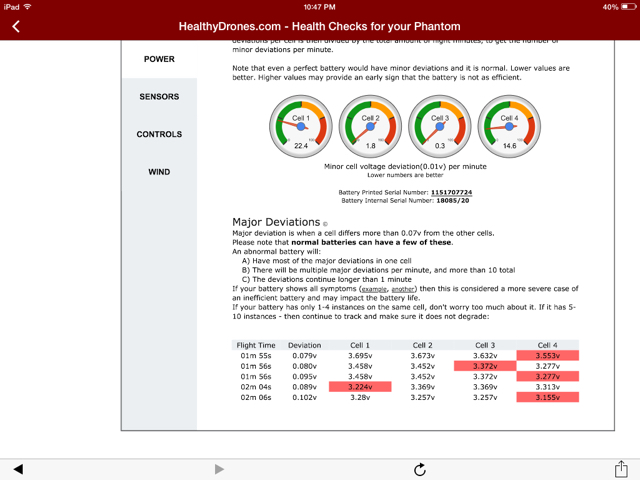Reload the page with the refresh icon
Image resolution: width=640 pixels, height=480 pixels.
[420, 469]
